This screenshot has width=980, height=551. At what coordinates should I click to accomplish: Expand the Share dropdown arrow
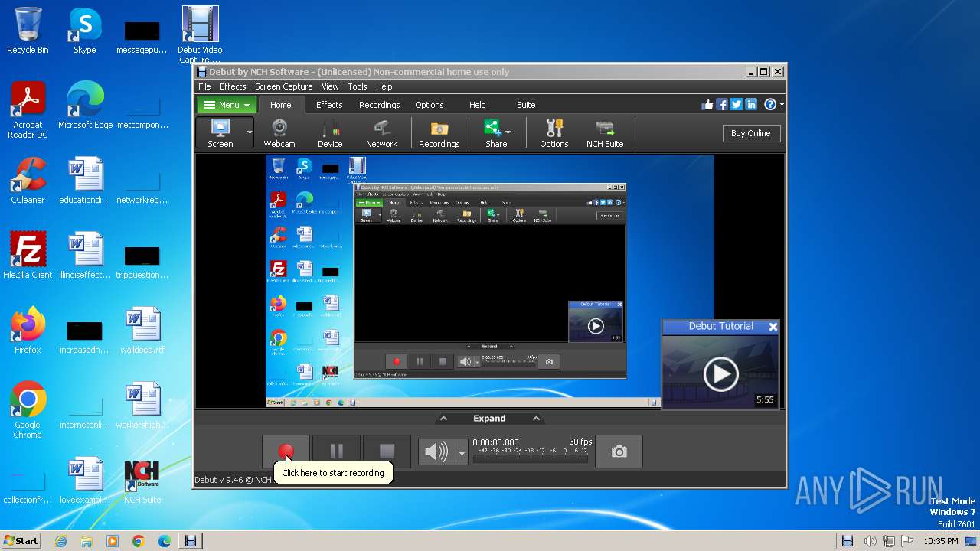click(508, 133)
